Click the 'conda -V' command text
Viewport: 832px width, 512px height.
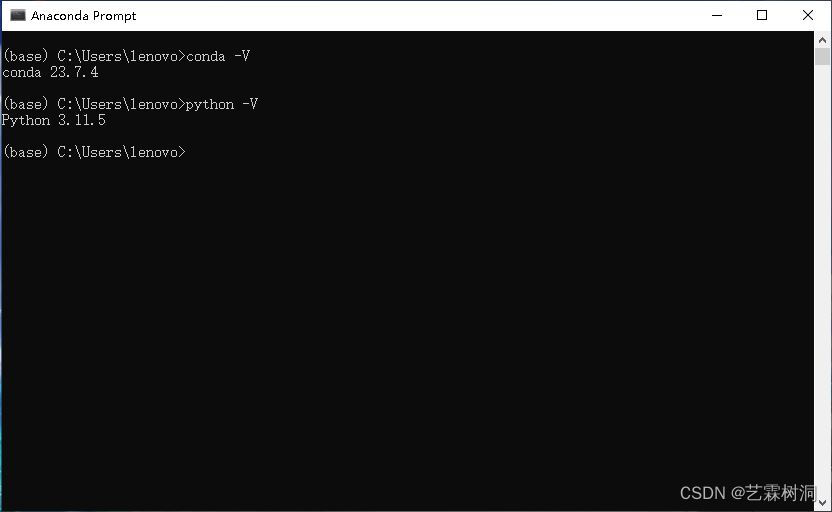[x=218, y=56]
